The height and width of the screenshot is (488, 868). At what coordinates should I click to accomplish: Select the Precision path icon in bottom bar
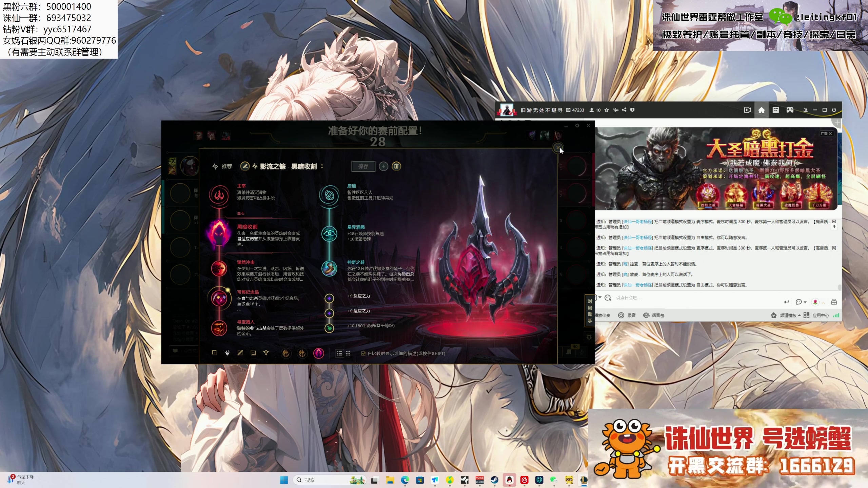click(214, 353)
